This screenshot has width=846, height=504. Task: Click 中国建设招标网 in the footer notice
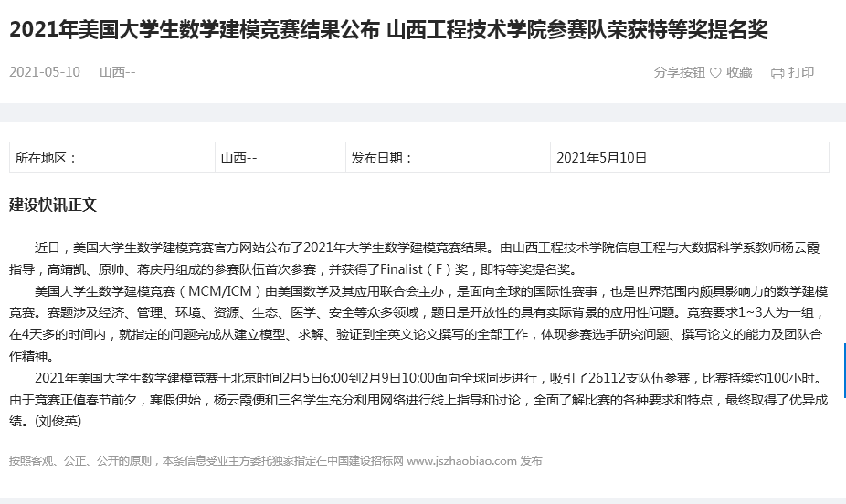[366, 461]
